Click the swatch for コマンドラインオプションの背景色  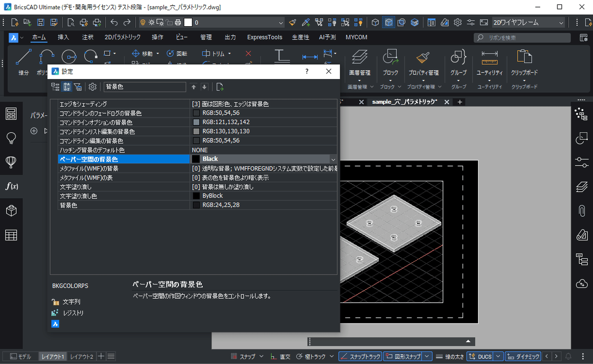[x=196, y=122]
